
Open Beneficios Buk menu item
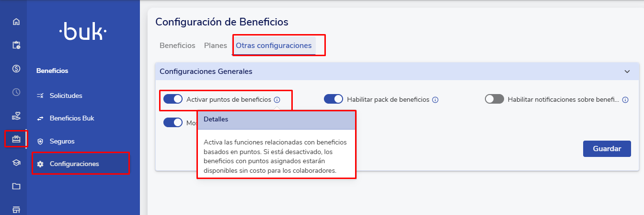click(72, 118)
